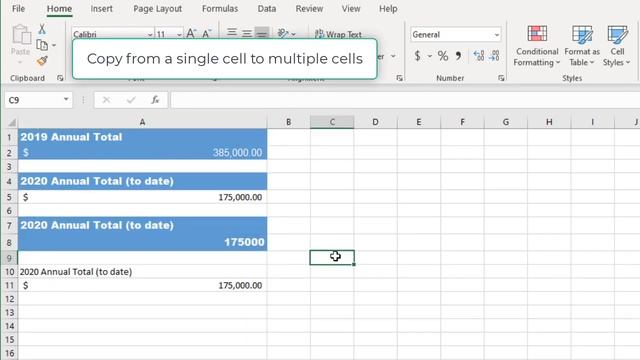Open the Number format dialog launcher
Image resolution: width=640 pixels, height=360 pixels.
pyautogui.click(x=501, y=78)
